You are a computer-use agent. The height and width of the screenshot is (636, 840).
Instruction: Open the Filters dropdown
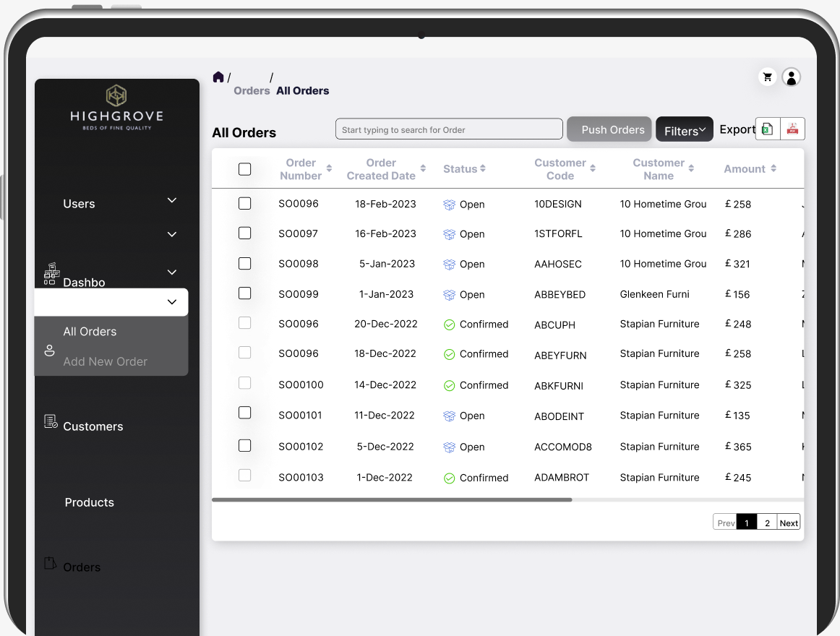pyautogui.click(x=684, y=129)
